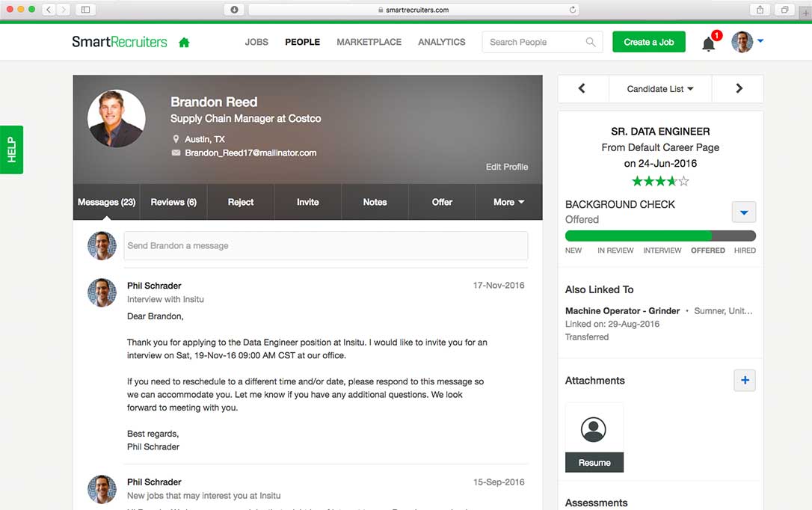Image resolution: width=812 pixels, height=510 pixels.
Task: Click the 17-Nov-2016 message date
Action: click(x=498, y=286)
